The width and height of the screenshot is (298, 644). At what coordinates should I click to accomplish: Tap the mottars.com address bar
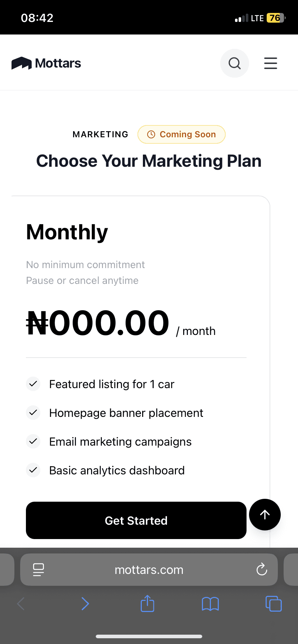coord(149,570)
